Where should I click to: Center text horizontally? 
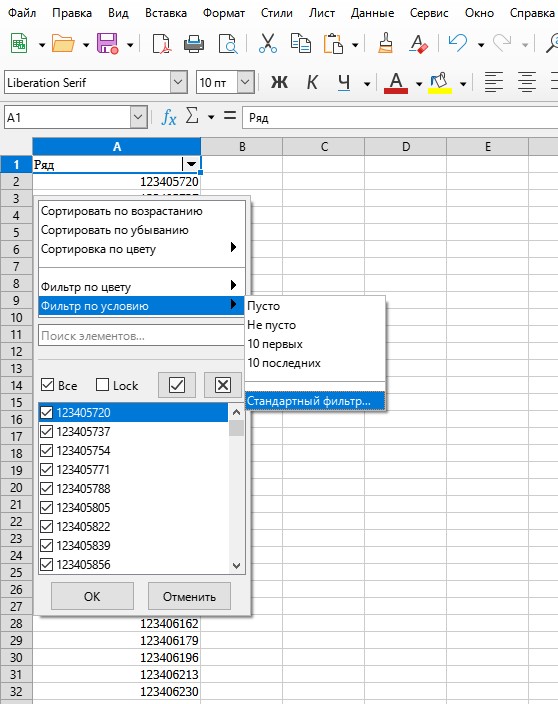click(527, 83)
